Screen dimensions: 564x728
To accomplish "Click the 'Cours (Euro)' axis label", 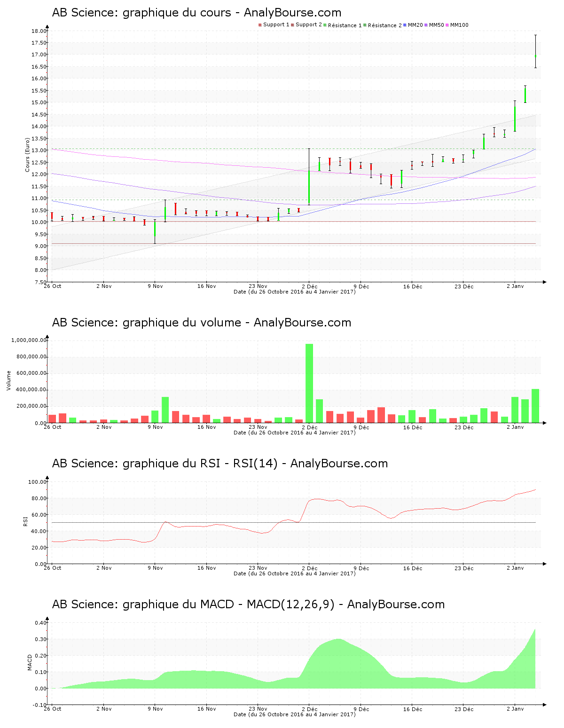I will [27, 155].
